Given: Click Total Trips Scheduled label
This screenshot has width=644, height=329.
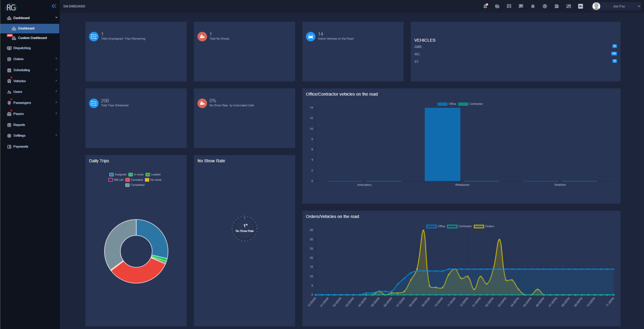Looking at the screenshot, I should point(115,105).
